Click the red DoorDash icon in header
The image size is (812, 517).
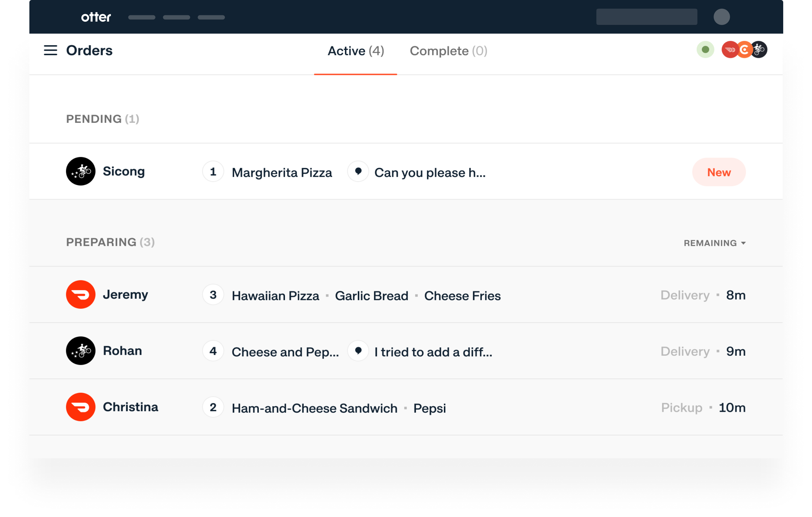[729, 50]
